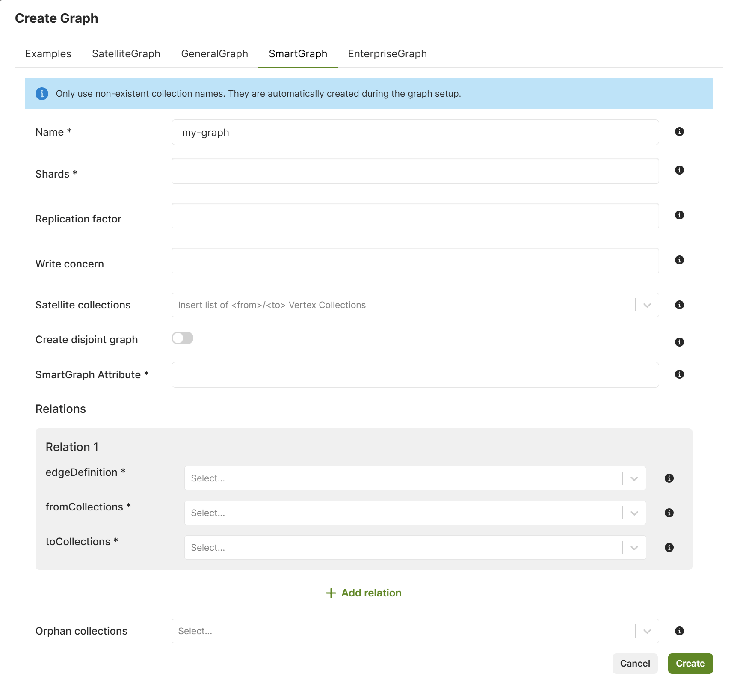Click the Relations section heading
Image resolution: width=737 pixels, height=700 pixels.
[61, 409]
